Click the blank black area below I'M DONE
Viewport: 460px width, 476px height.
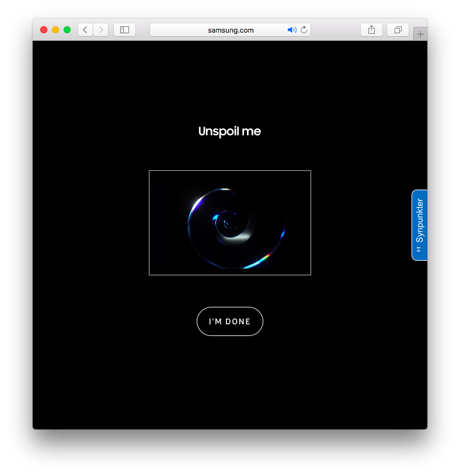230,397
